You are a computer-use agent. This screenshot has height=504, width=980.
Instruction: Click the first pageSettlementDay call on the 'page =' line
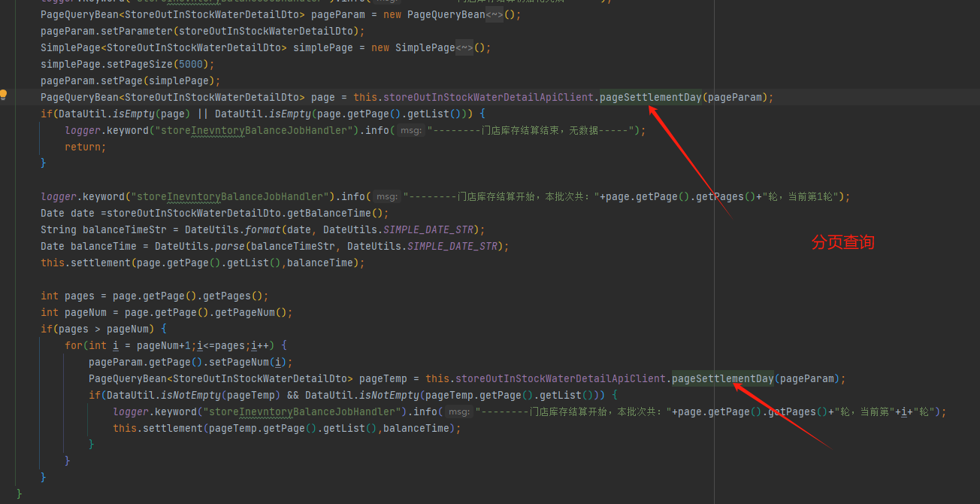650,97
